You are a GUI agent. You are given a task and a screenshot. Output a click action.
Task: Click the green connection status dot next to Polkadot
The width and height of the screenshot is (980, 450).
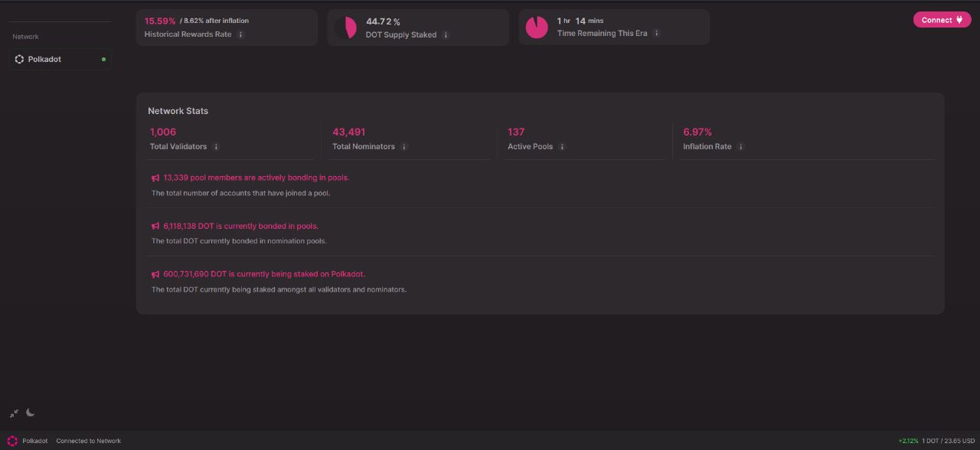(x=103, y=59)
